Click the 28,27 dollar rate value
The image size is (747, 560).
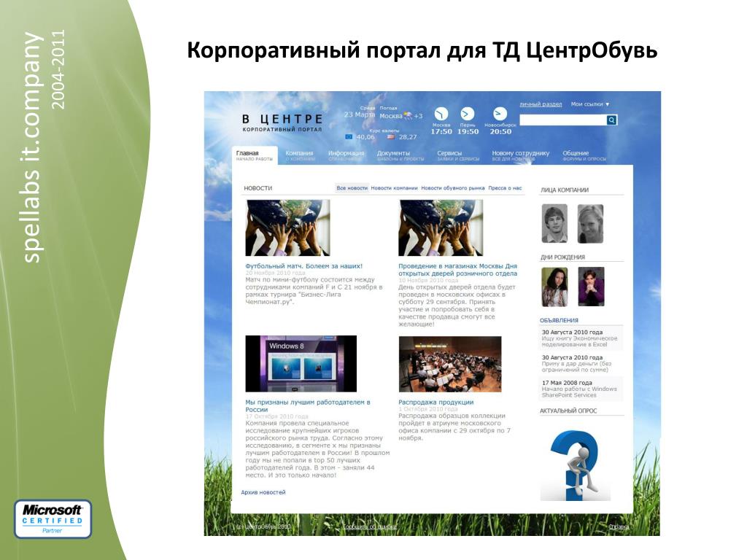(408, 137)
